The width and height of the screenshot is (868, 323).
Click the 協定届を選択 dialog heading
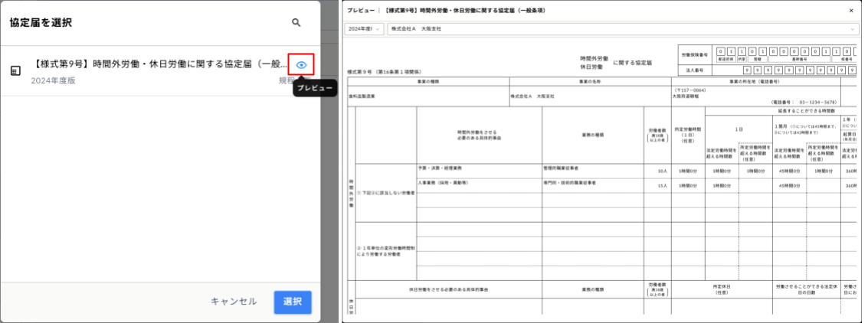pos(41,23)
